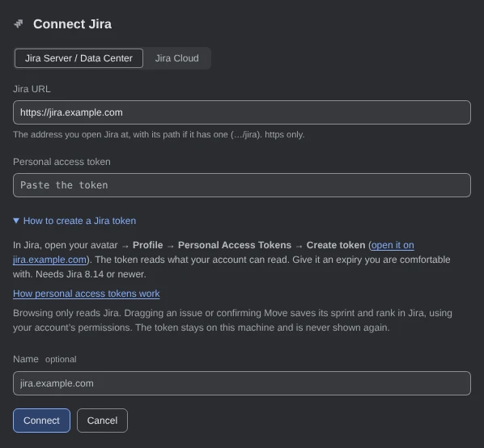Click the Connect Jira heading text
Image resolution: width=484 pixels, height=448 pixels.
click(x=73, y=24)
